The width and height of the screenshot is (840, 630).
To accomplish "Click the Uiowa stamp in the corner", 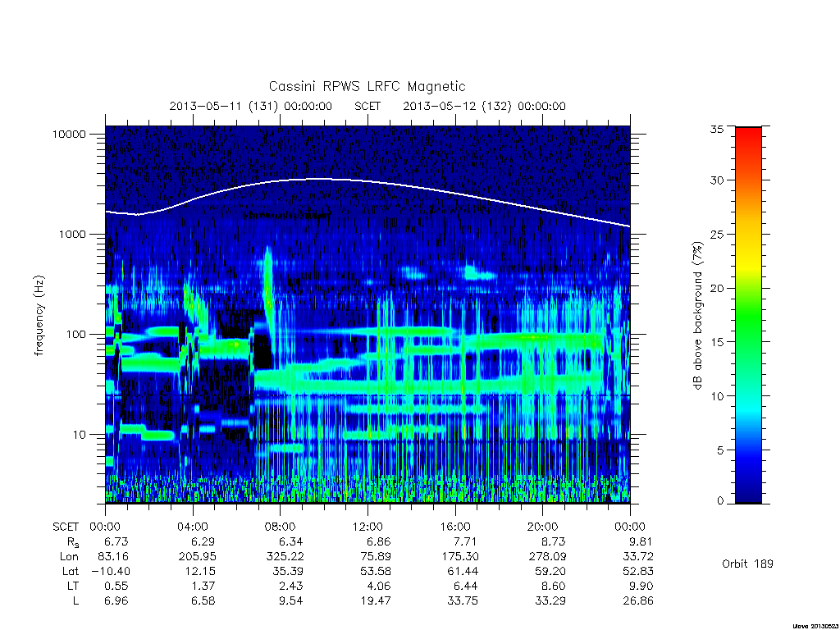I will (x=815, y=626).
